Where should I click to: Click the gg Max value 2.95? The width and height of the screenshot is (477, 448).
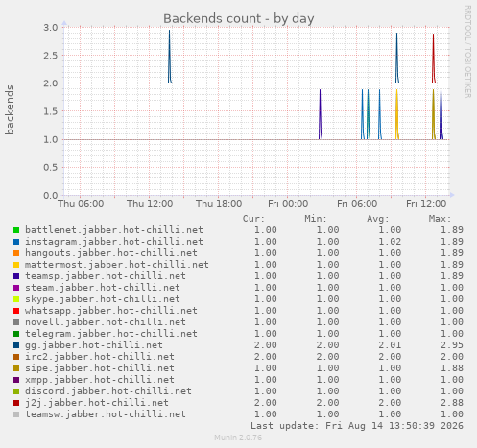(x=452, y=345)
